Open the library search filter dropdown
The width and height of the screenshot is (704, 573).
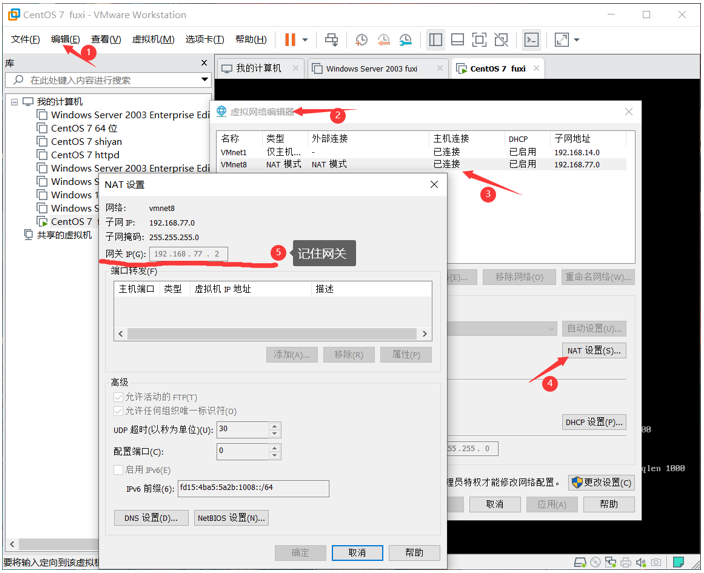pyautogui.click(x=205, y=79)
